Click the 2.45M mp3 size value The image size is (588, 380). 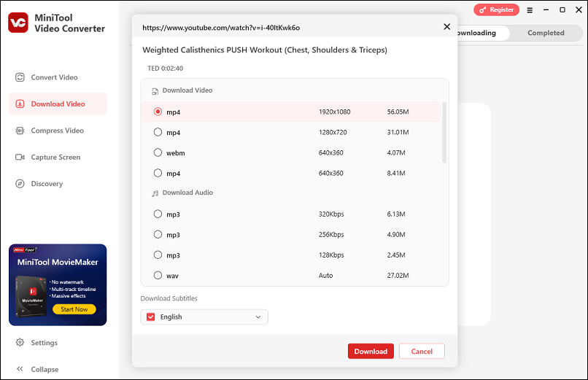pyautogui.click(x=396, y=255)
